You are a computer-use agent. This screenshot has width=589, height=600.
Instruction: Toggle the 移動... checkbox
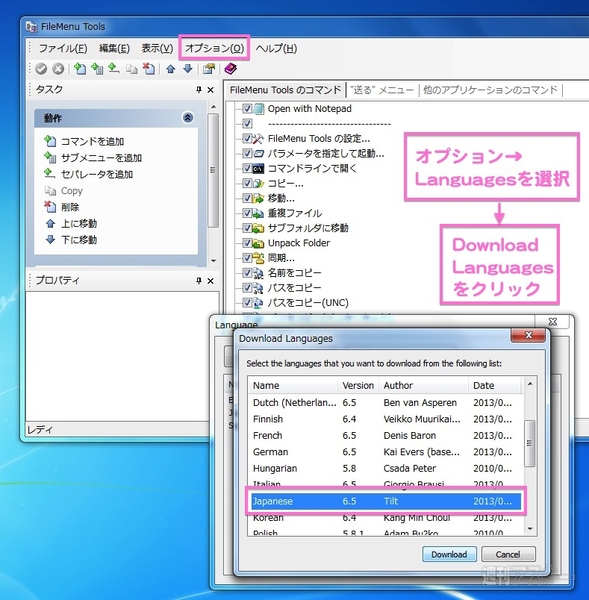click(247, 198)
